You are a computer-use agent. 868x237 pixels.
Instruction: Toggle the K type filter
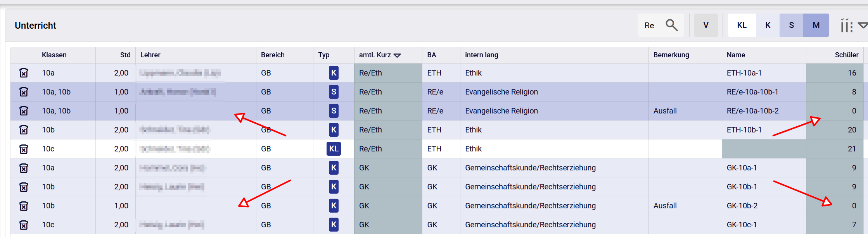[x=768, y=25]
